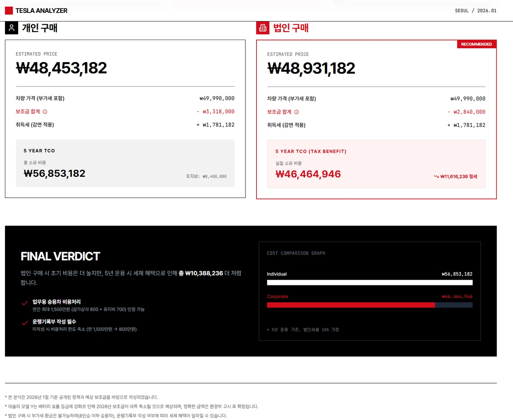513x420 pixels.
Task: Click the 법인세율 20% 가정 graph footnote
Action: point(303,330)
